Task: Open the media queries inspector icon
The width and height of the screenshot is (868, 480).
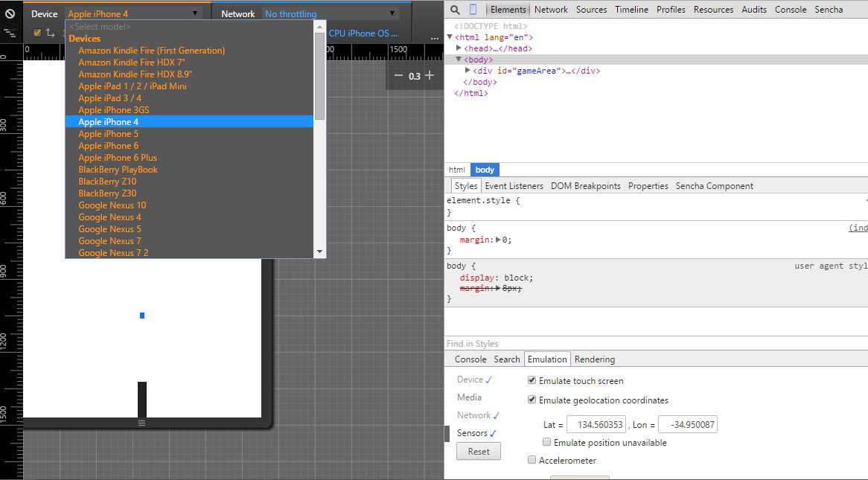Action: click(10, 33)
